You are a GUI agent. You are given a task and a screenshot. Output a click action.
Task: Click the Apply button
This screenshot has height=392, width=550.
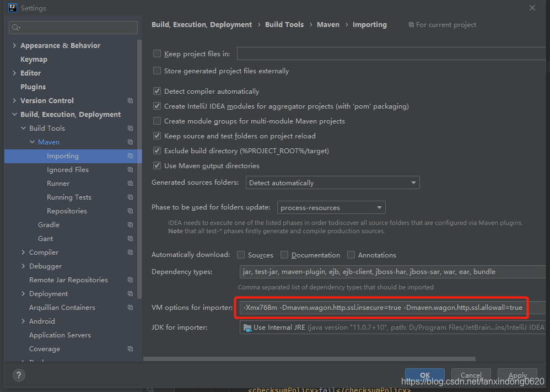pos(517,375)
